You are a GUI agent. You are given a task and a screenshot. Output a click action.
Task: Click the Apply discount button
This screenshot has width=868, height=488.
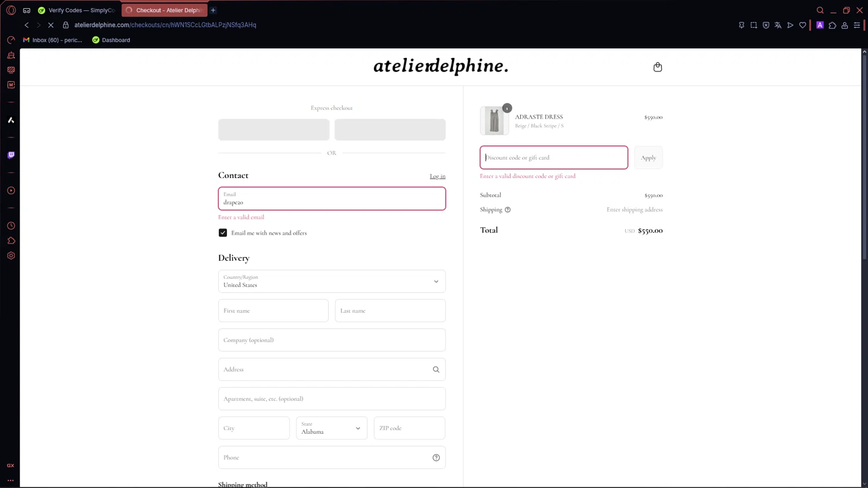point(648,158)
